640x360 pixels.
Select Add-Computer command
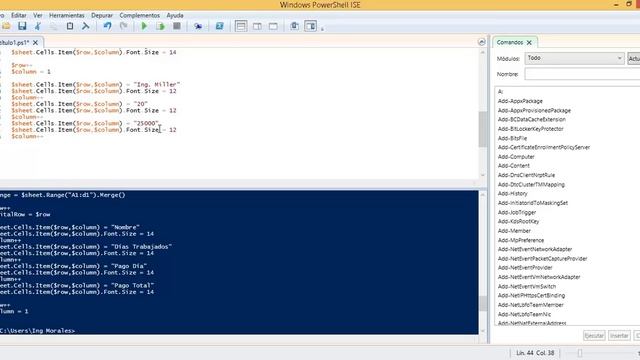click(516, 156)
